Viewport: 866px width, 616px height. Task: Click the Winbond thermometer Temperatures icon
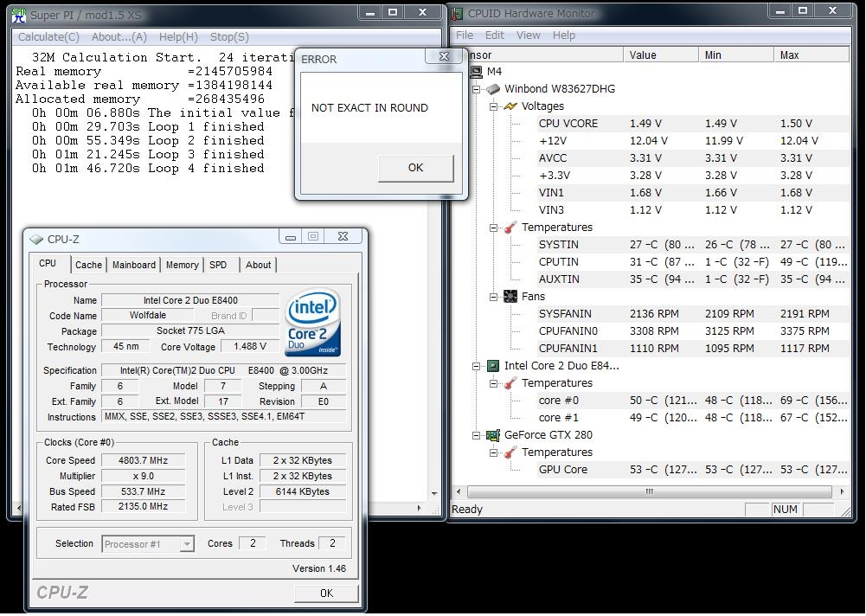point(510,228)
